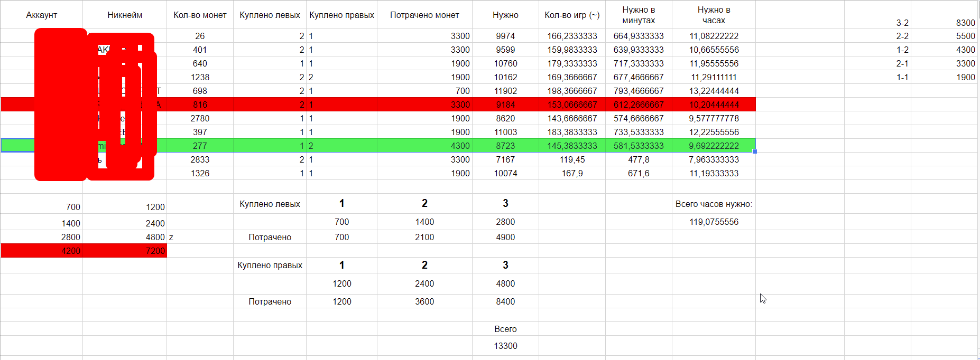Select games count cell '166,2333333'
Screen dimensions: 980x360
coord(572,36)
